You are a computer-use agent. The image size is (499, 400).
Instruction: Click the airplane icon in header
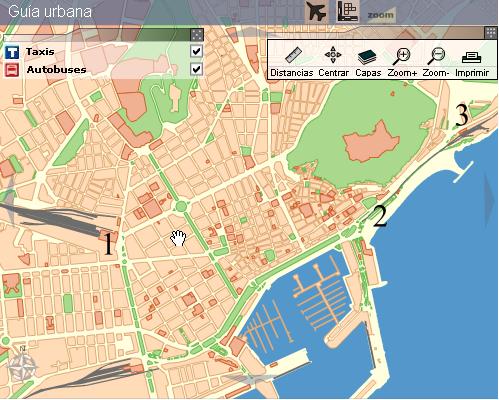[316, 12]
